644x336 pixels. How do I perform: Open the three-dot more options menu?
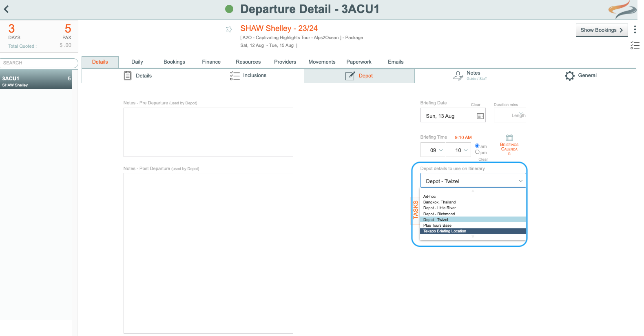pos(635,29)
